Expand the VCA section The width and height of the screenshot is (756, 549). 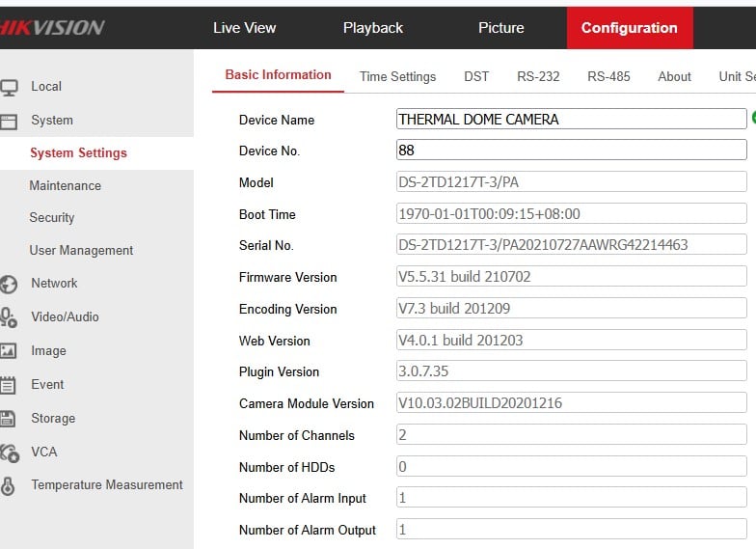click(44, 452)
